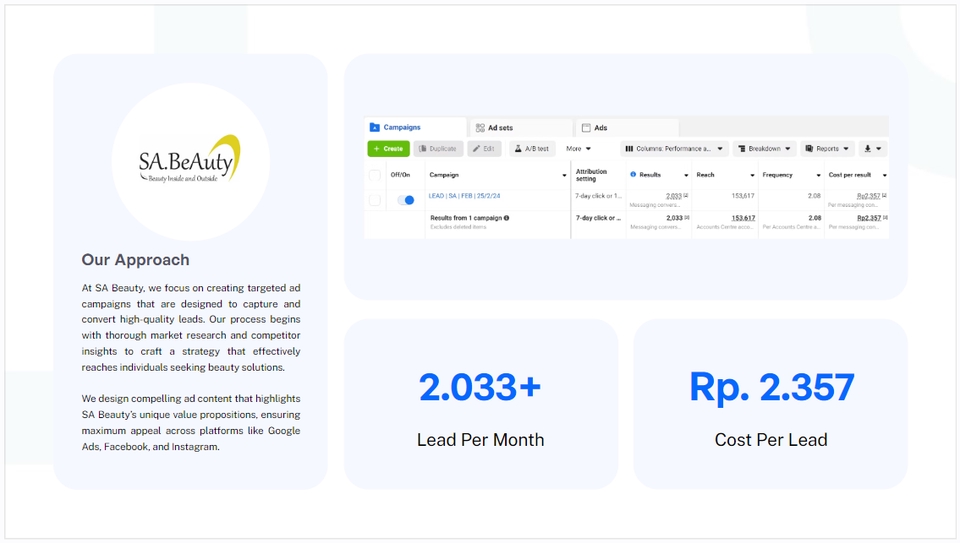Click the Ad sets grid icon

[480, 128]
